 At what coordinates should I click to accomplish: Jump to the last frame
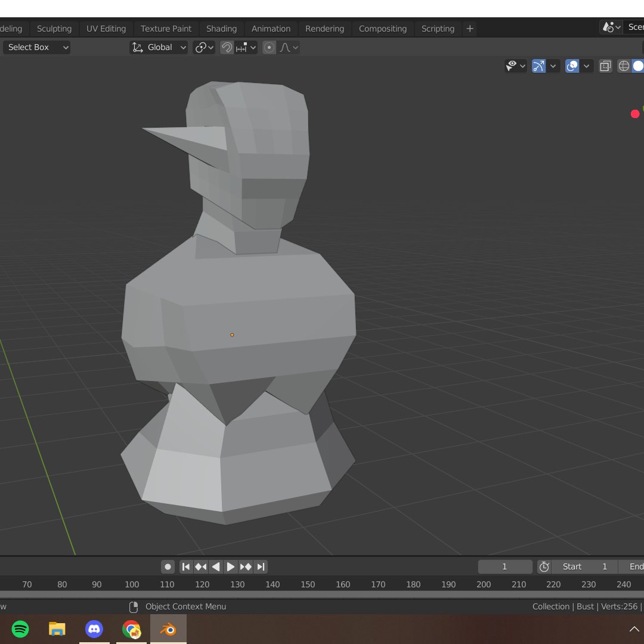coord(261,567)
